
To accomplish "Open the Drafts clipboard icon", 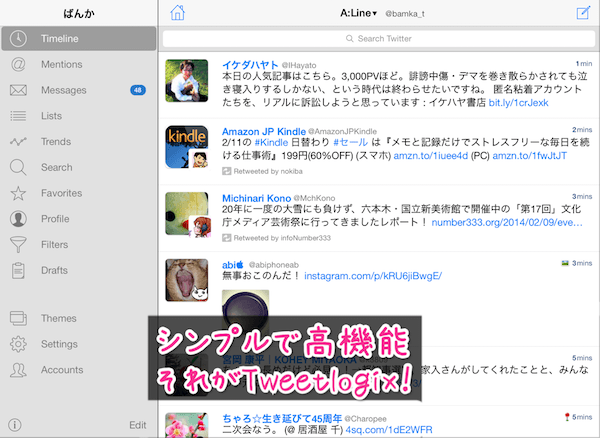I will tap(18, 270).
